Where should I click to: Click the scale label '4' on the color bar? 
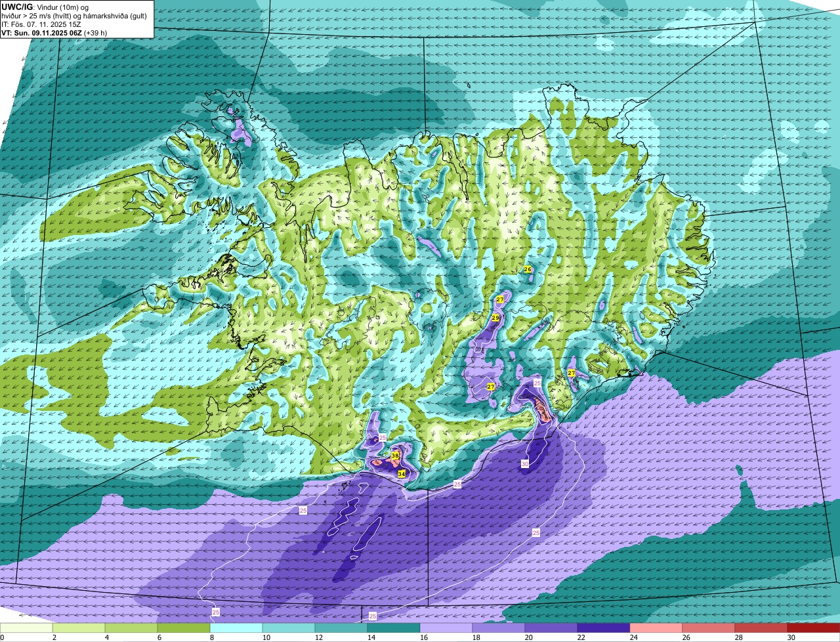[106, 637]
